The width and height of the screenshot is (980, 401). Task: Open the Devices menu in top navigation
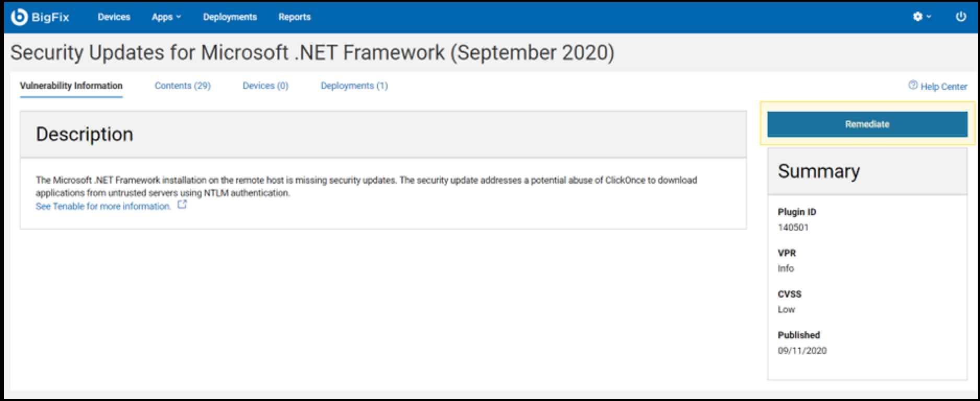(x=114, y=17)
